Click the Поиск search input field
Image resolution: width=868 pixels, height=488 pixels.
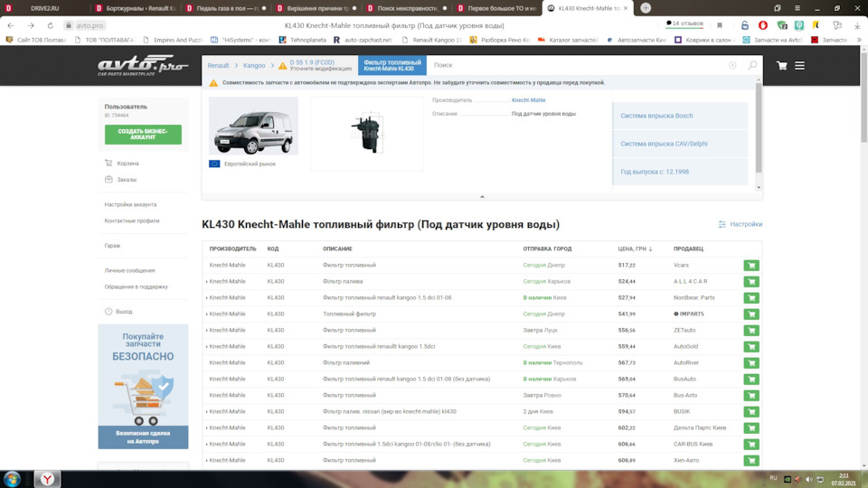tap(579, 66)
